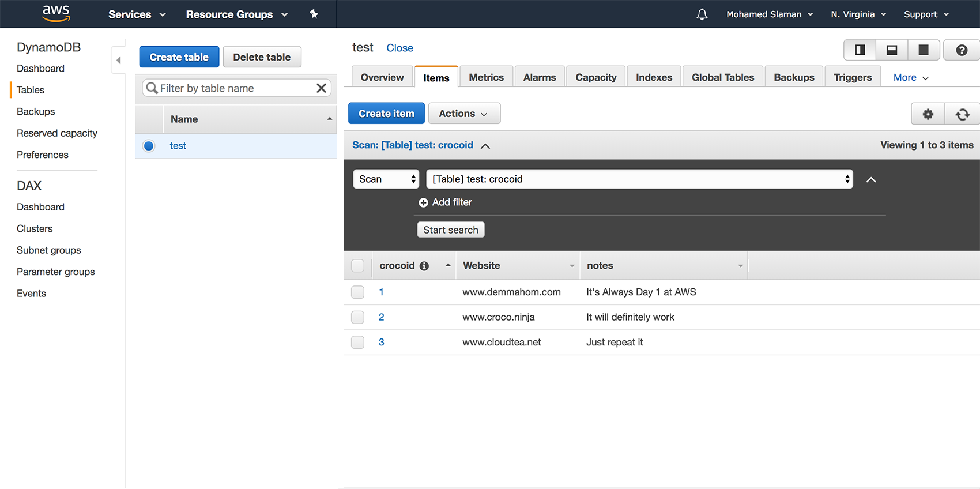This screenshot has width=980, height=489.
Task: Open Preferences in the sidebar
Action: pyautogui.click(x=43, y=155)
